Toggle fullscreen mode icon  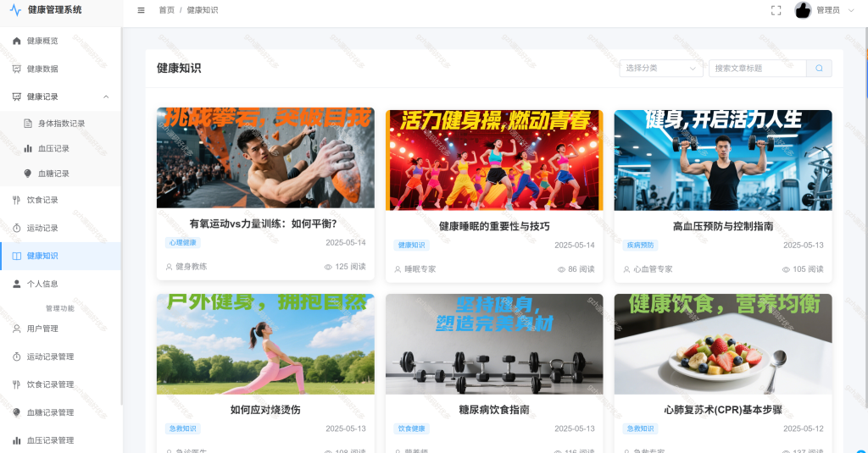[776, 10]
